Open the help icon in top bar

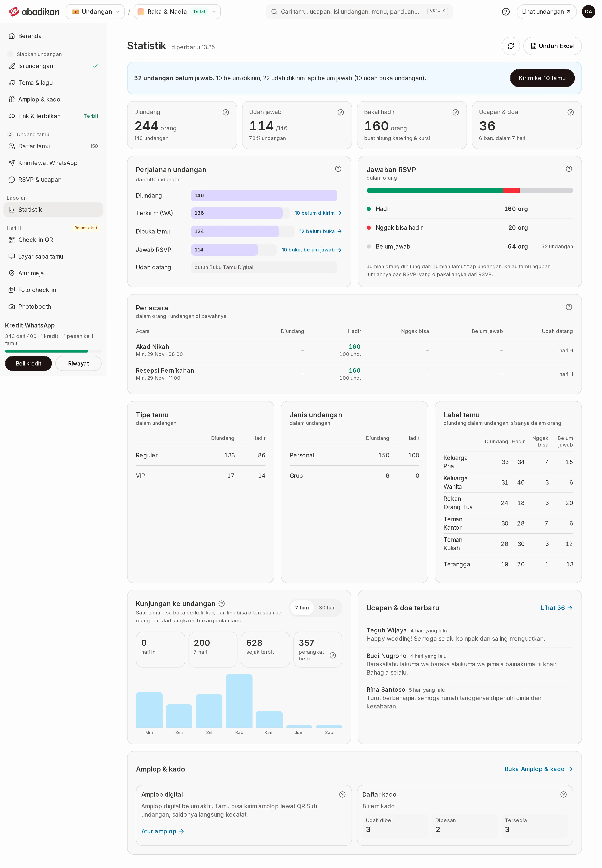tap(506, 12)
